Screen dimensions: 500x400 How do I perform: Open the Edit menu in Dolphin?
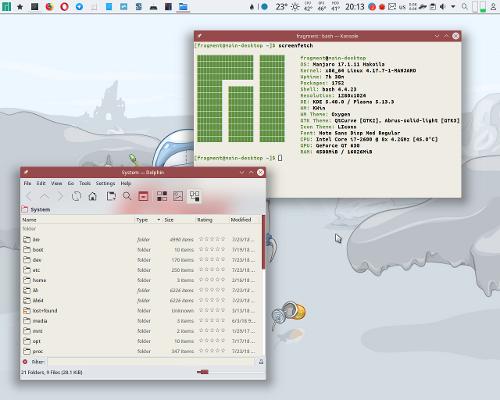(41, 183)
